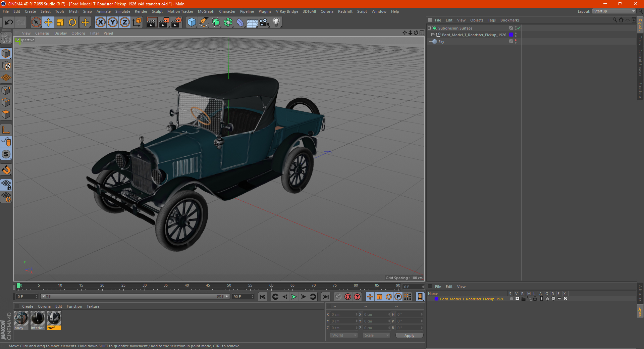Screen dimensions: 644x349
Task: Render to Picture Viewer
Action: pos(164,22)
